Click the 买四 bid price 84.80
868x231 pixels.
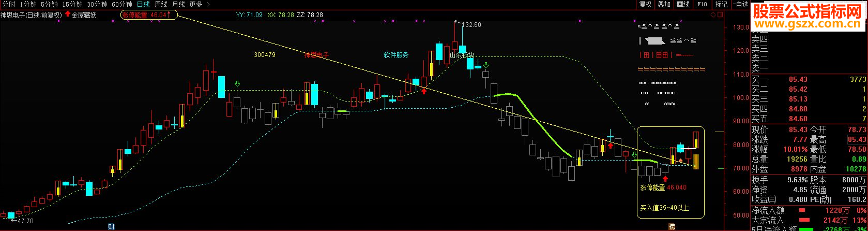tap(798, 109)
